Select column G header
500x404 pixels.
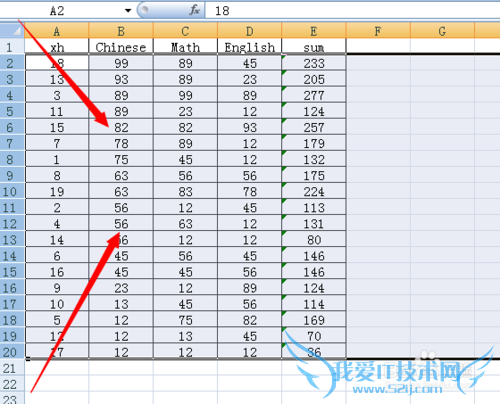pyautogui.click(x=442, y=31)
